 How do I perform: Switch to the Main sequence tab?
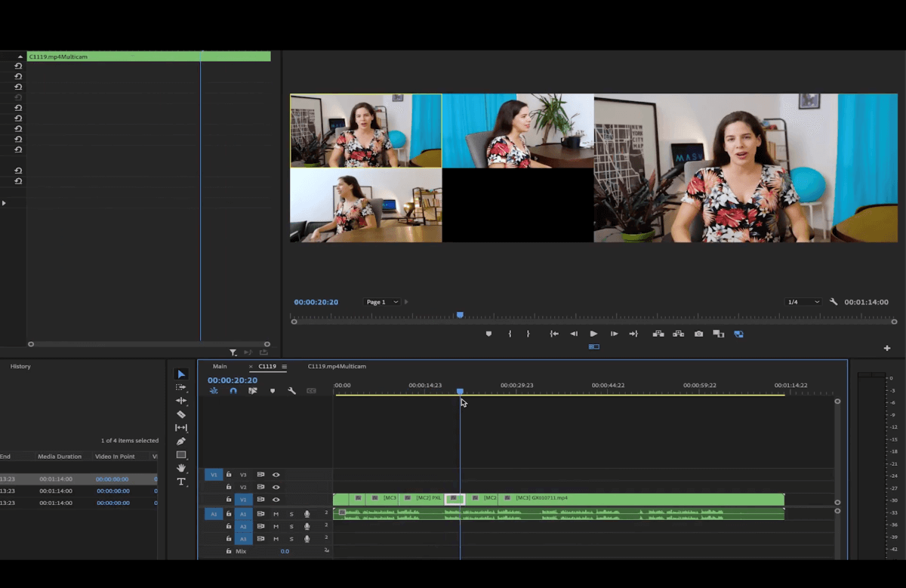(220, 367)
